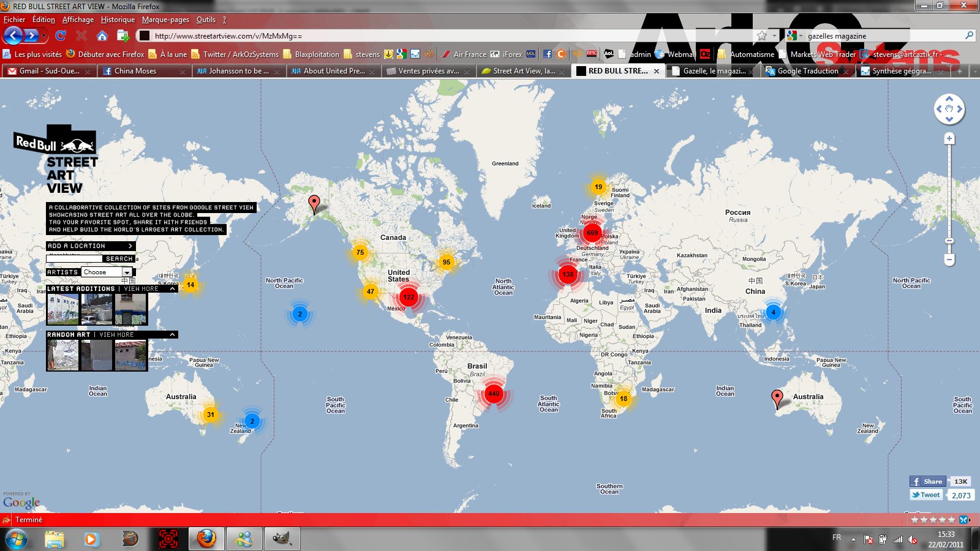Click the Add a Location button
980x551 pixels.
[91, 246]
